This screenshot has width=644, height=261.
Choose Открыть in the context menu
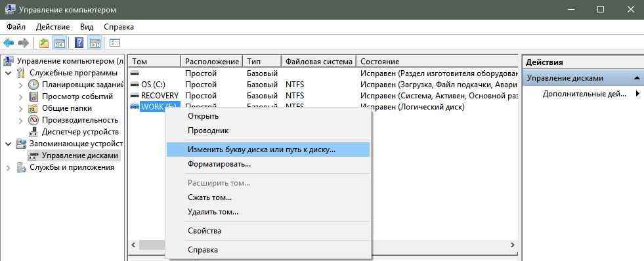point(268,116)
